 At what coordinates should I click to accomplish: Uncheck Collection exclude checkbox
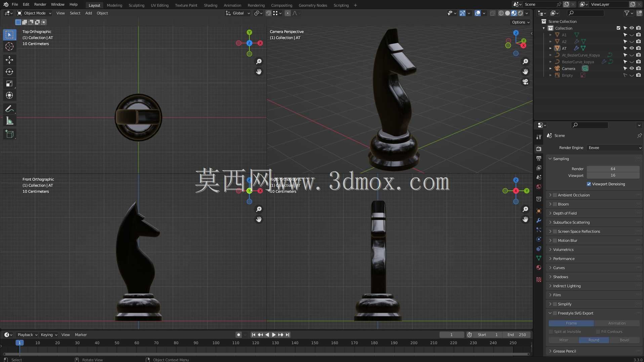(618, 28)
